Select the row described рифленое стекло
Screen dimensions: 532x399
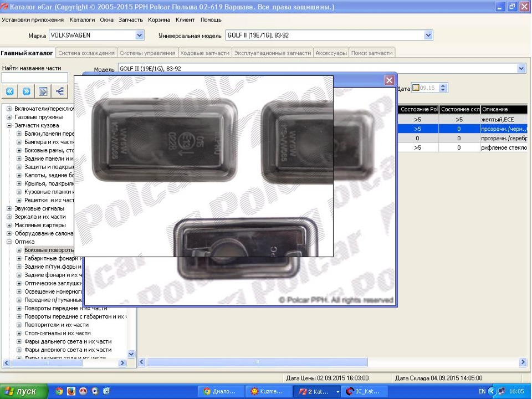coord(462,147)
